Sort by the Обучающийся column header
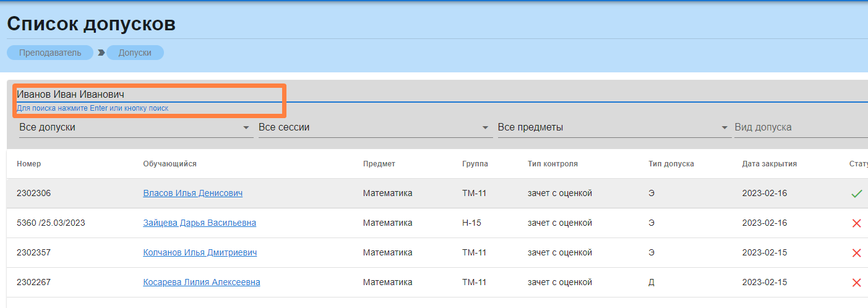 pos(170,164)
